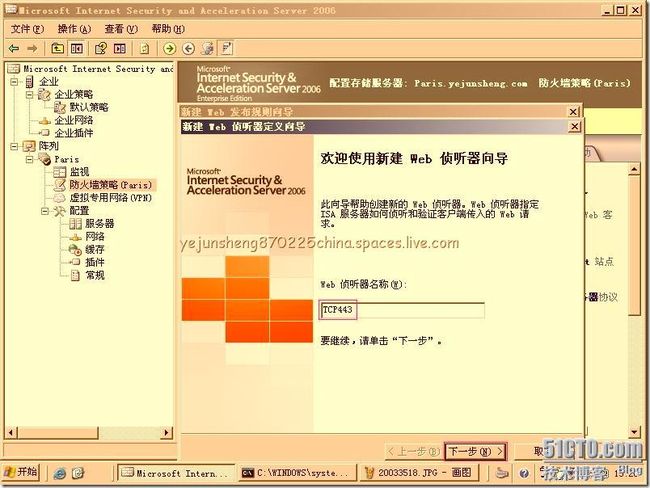Click the pane layout toolbar icon
650x488 pixels.
coord(120,49)
